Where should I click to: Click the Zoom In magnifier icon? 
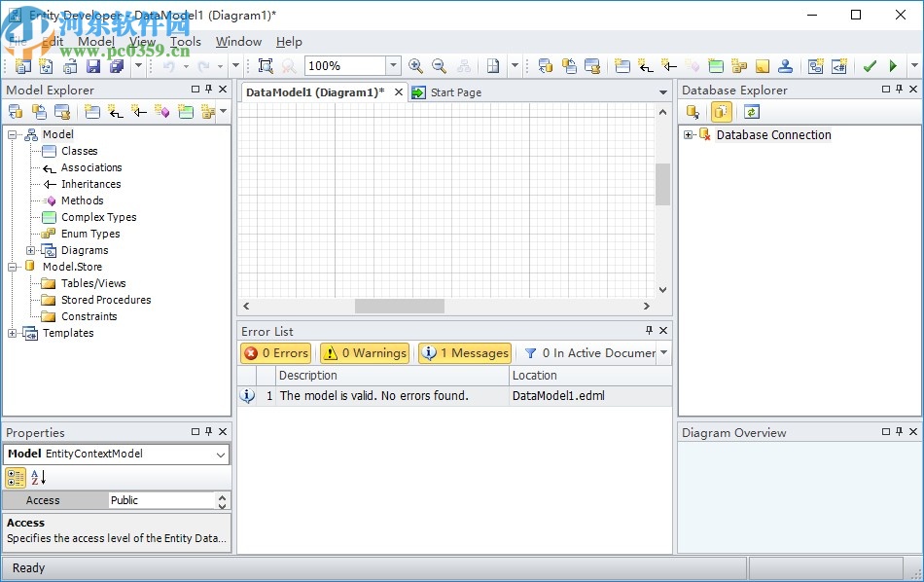415,66
